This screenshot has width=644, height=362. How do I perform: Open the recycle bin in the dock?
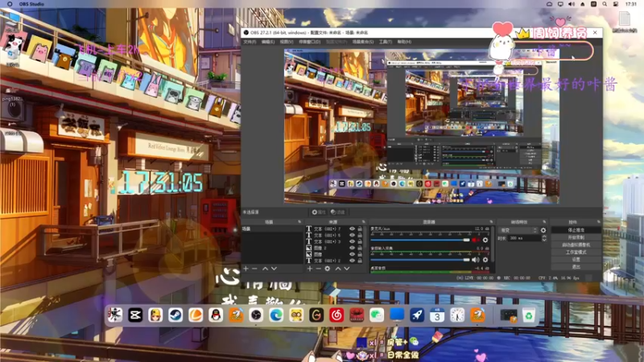529,315
